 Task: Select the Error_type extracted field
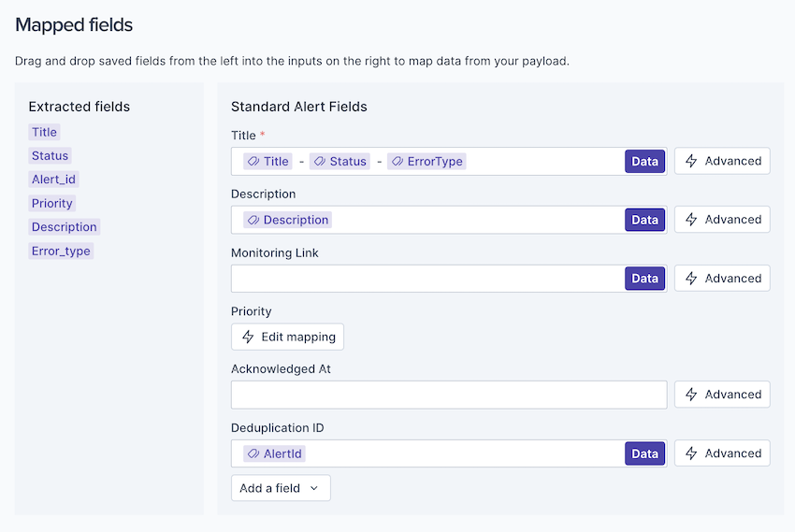[x=61, y=251]
